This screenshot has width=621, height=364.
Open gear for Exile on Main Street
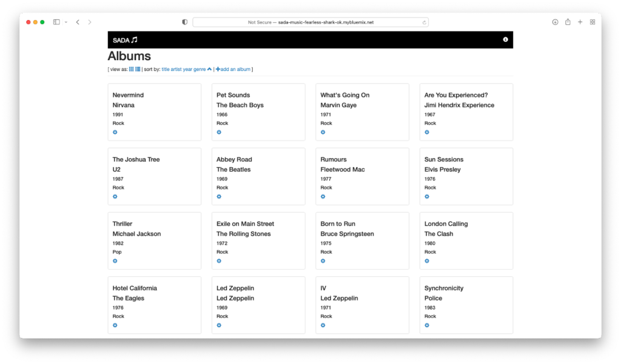click(219, 261)
